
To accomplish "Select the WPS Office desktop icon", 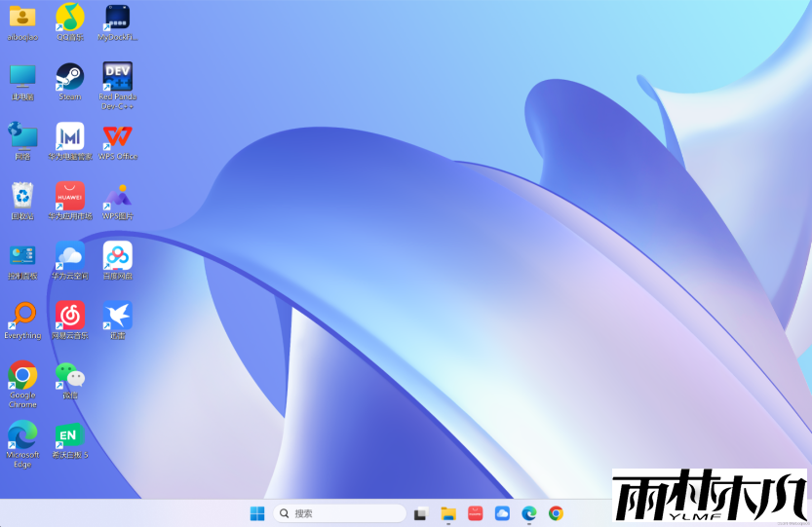I will tap(118, 136).
